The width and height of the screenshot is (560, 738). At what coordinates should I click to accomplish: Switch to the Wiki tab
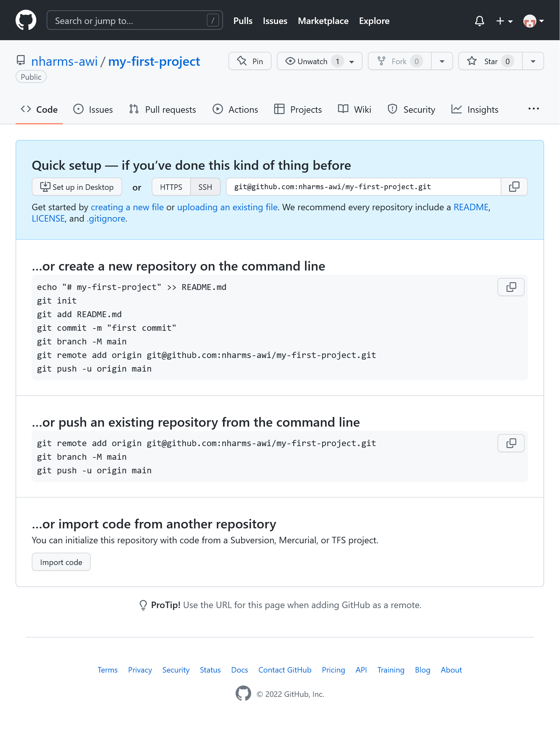(x=355, y=110)
